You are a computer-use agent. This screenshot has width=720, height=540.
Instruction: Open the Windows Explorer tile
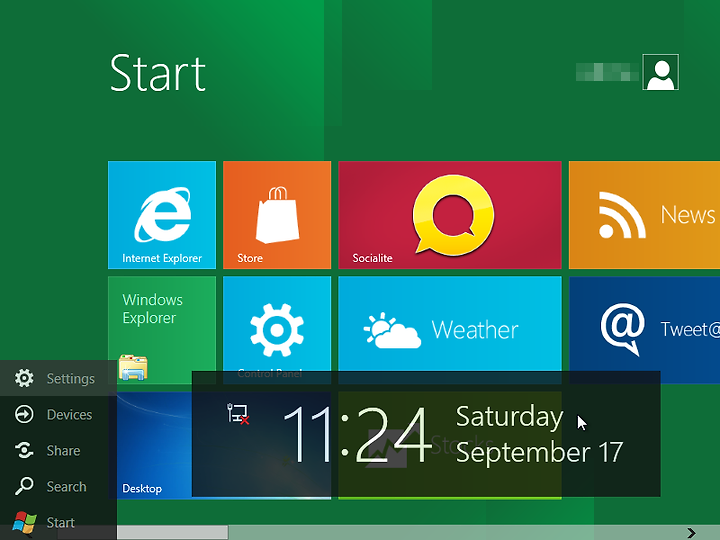click(x=162, y=330)
